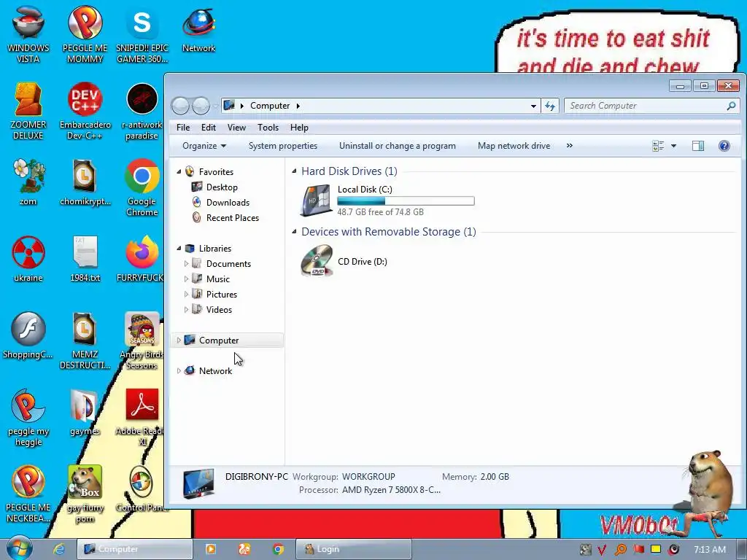Click the taskbar clock showing 7:13 AM
The width and height of the screenshot is (747, 560).
coord(709,549)
